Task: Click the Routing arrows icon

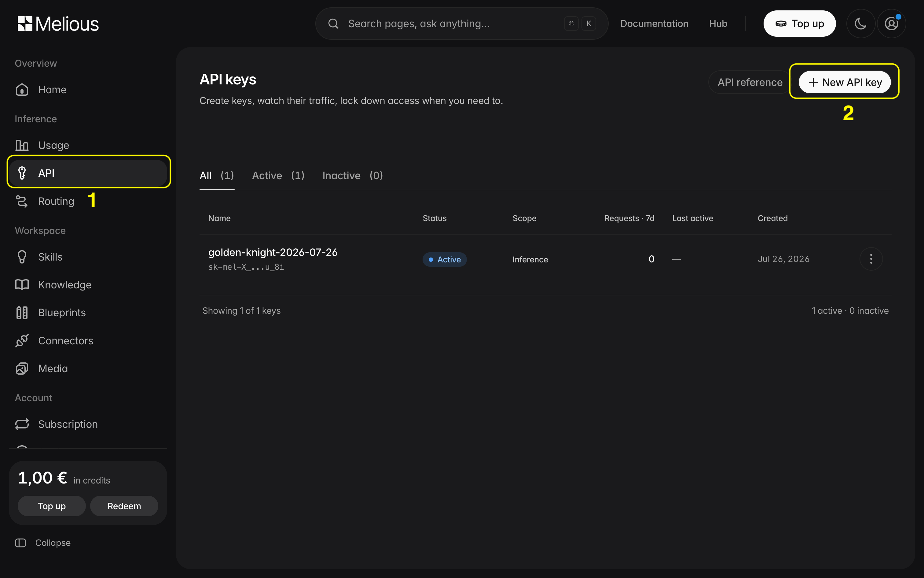Action: pyautogui.click(x=22, y=201)
